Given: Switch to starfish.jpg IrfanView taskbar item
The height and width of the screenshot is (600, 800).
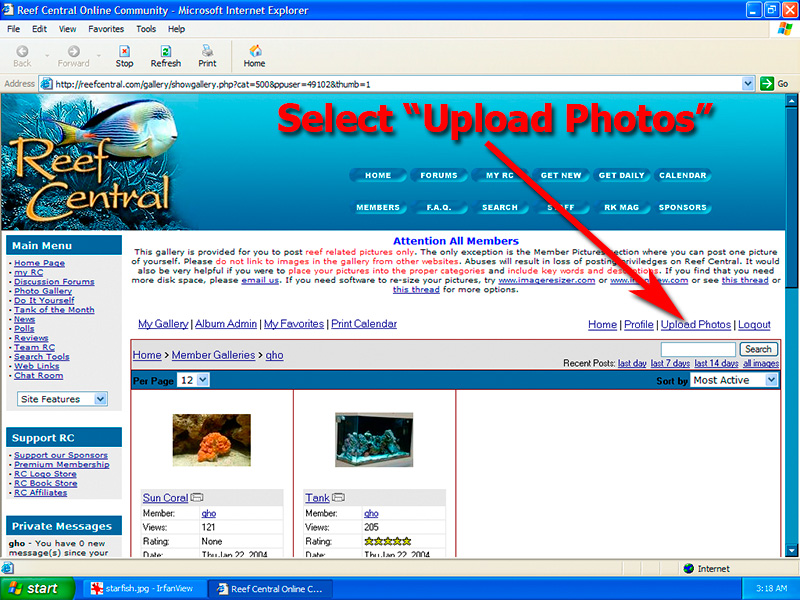Looking at the screenshot, I should [x=142, y=588].
